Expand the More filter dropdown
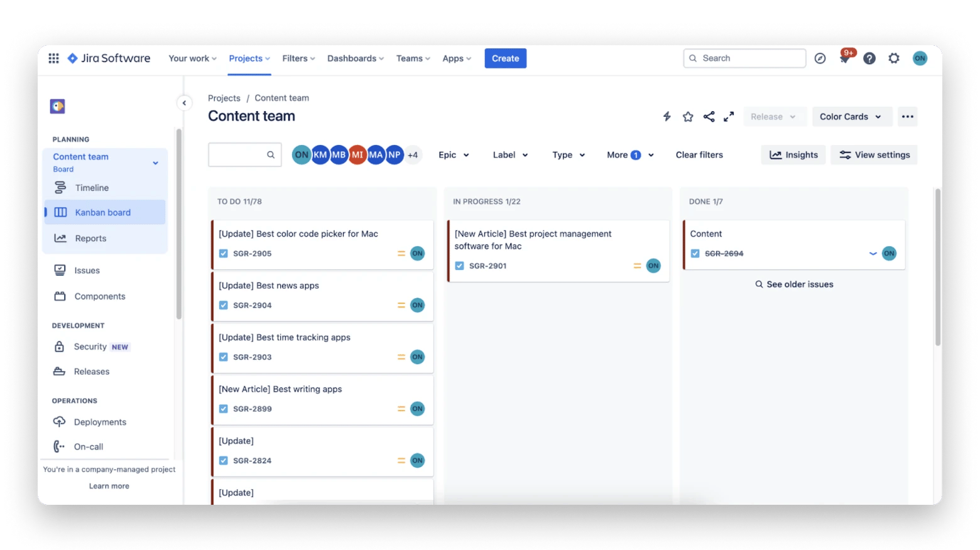Image resolution: width=980 pixels, height=550 pixels. tap(630, 155)
